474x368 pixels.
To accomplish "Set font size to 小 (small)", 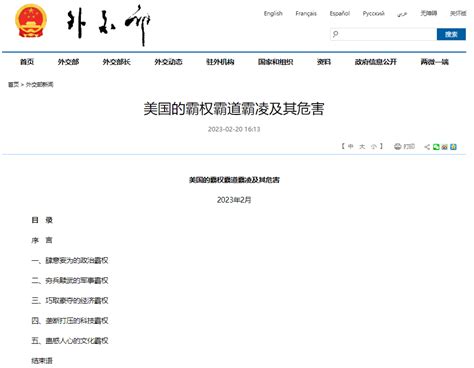I will [x=374, y=146].
